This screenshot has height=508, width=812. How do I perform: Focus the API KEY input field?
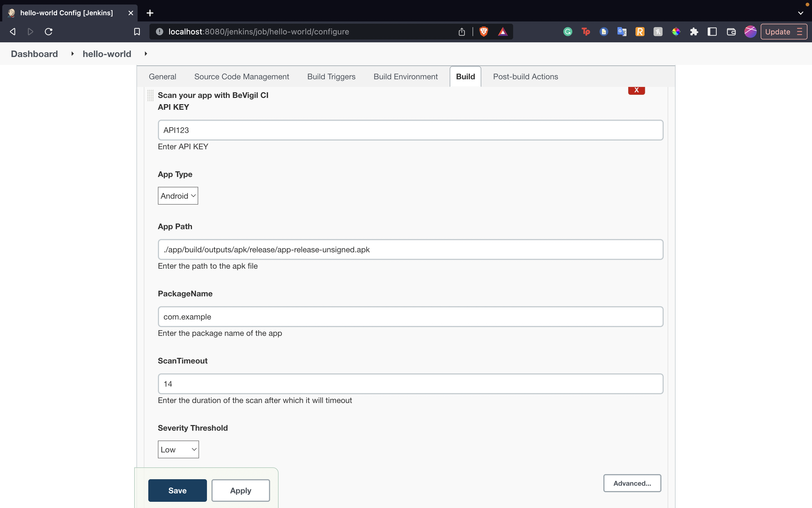410,130
